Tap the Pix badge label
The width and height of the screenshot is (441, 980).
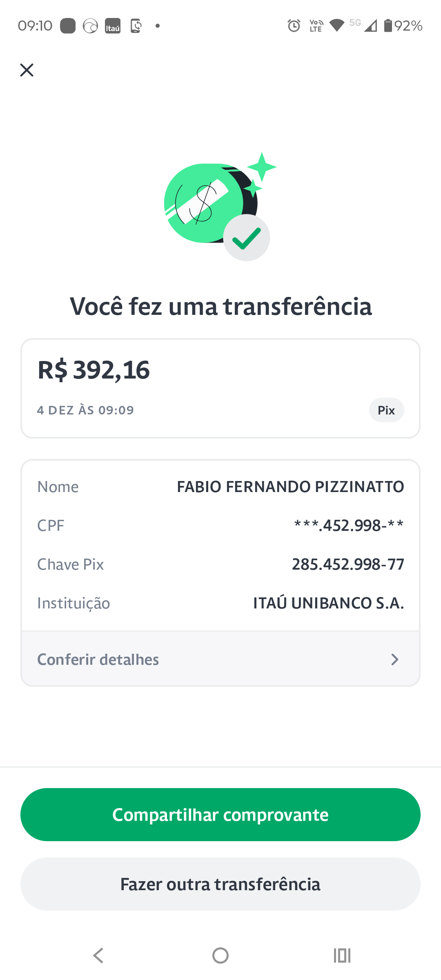386,410
